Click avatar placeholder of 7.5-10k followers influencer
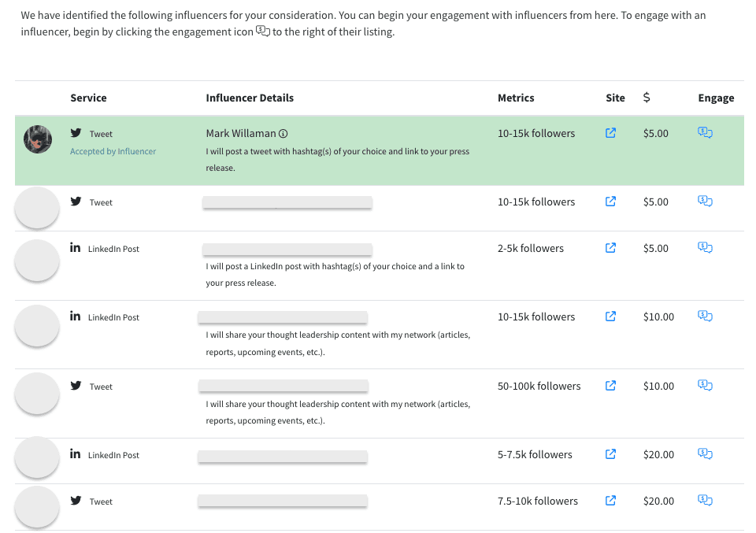 (38, 505)
